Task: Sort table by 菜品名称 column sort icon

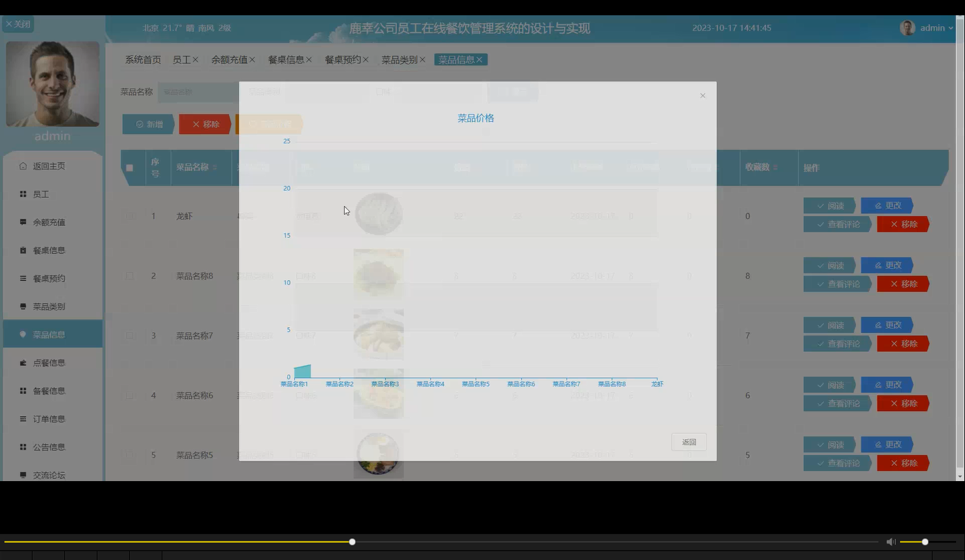Action: [x=215, y=167]
